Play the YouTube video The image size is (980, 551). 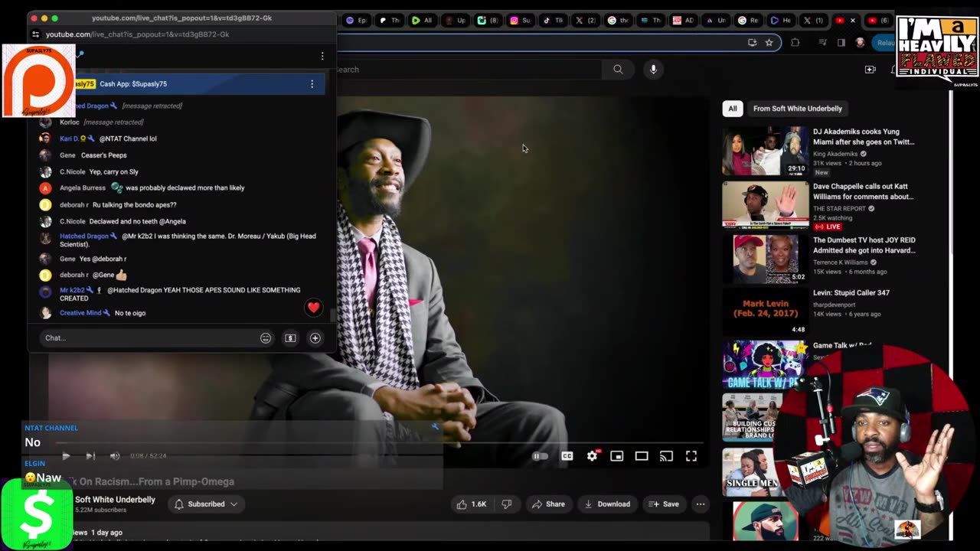tap(66, 456)
